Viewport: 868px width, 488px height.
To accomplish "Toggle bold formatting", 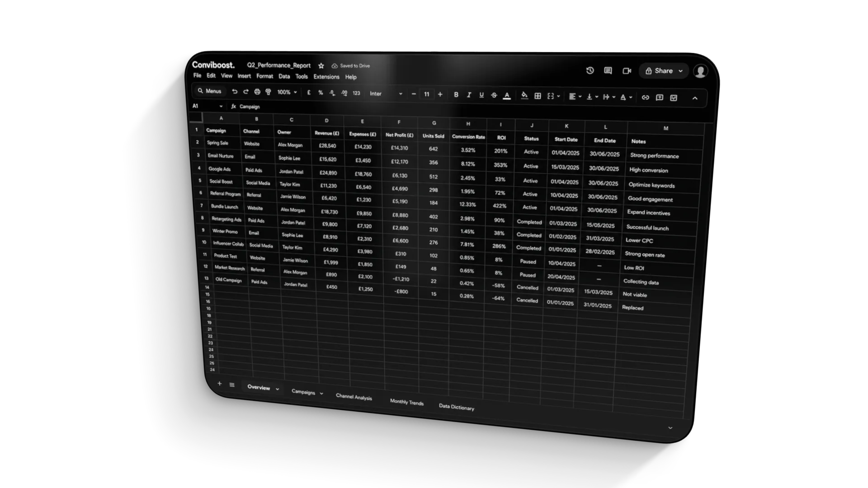I will [456, 94].
